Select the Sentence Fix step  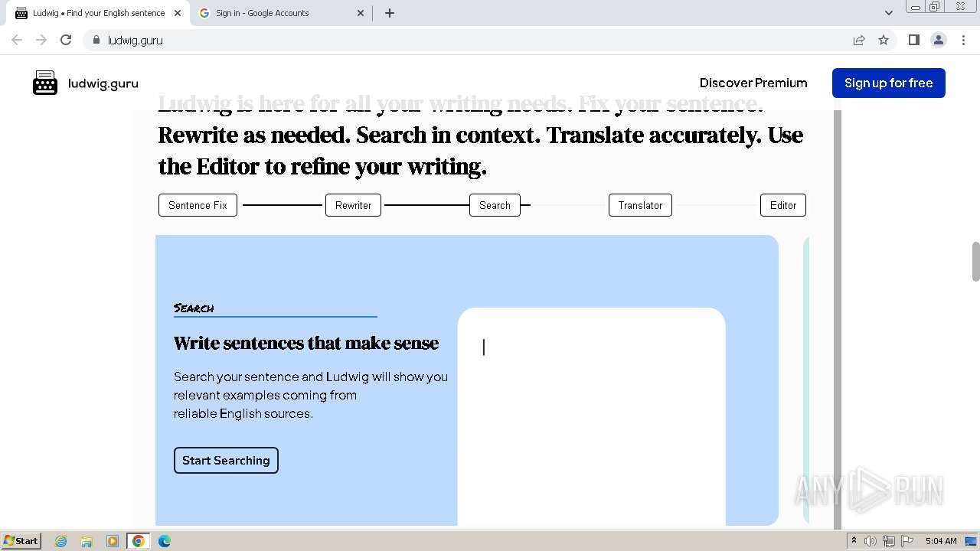point(198,205)
